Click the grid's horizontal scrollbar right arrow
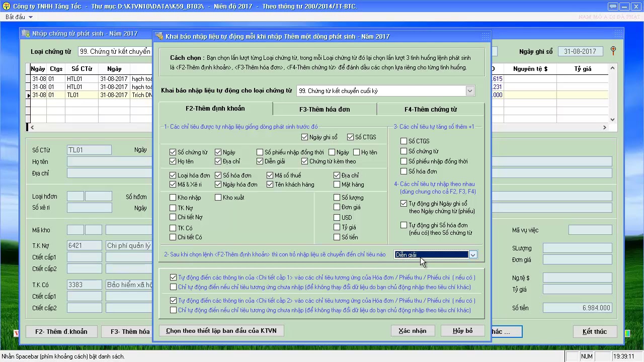Image resolution: width=644 pixels, height=362 pixels. [x=605, y=128]
